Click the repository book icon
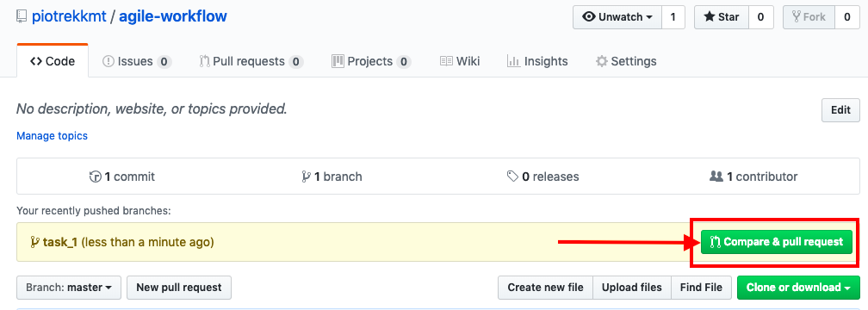This screenshot has width=868, height=310. click(x=22, y=16)
